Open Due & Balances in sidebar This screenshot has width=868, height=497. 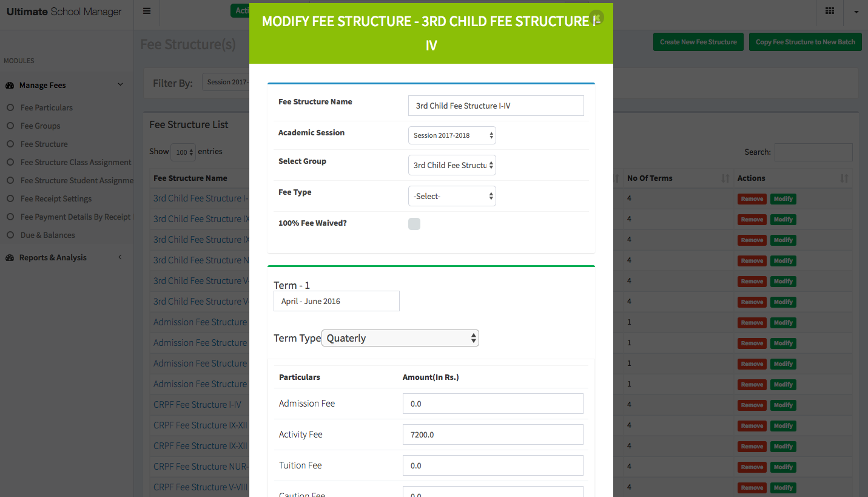(48, 235)
